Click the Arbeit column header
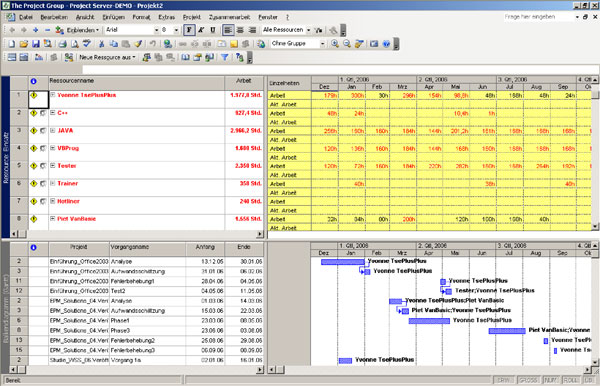Screen dimensions: 600x386 tap(244, 83)
